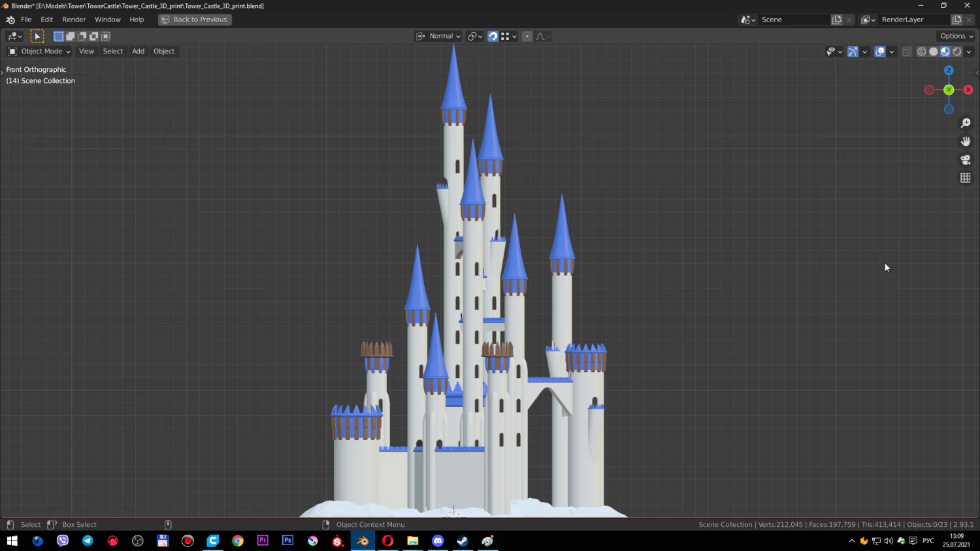Choose the subtract selection mode
Image resolution: width=980 pixels, height=551 pixels.
(82, 37)
